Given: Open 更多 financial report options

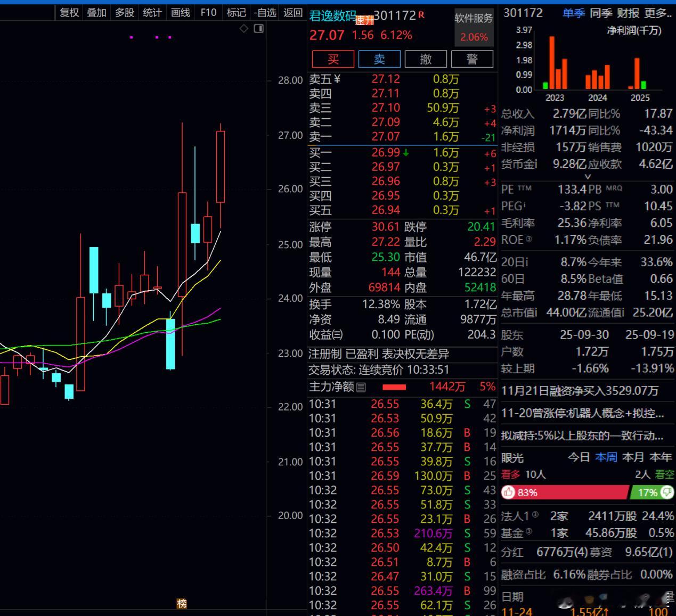Looking at the screenshot, I should [658, 13].
